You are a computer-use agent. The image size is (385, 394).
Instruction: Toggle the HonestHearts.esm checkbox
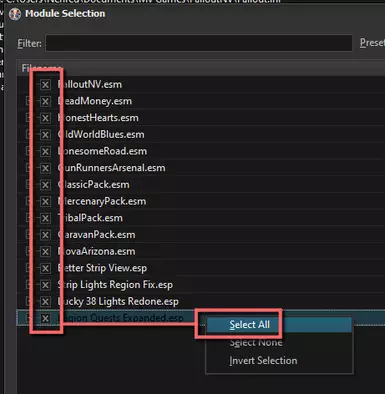(x=45, y=118)
